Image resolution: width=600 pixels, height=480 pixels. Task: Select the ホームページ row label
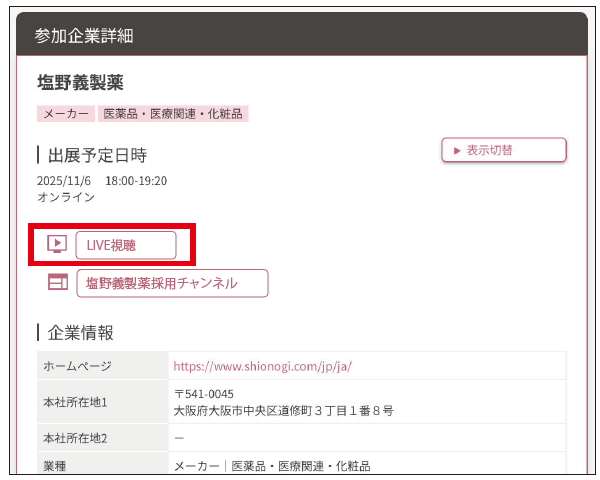pos(78,366)
